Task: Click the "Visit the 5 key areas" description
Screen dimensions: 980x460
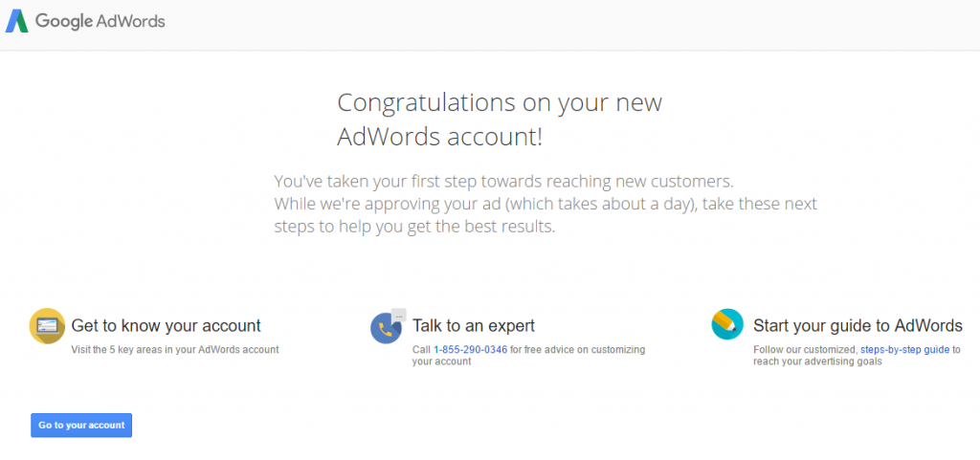Action: click(x=175, y=349)
